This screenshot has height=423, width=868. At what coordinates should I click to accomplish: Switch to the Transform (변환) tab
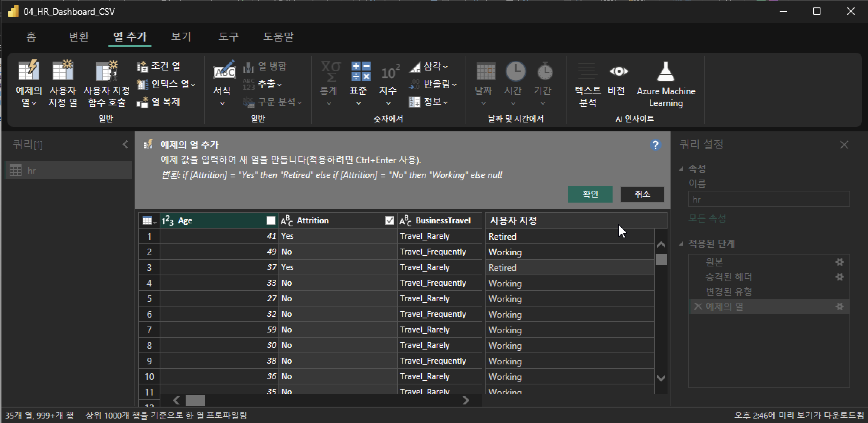tap(79, 37)
